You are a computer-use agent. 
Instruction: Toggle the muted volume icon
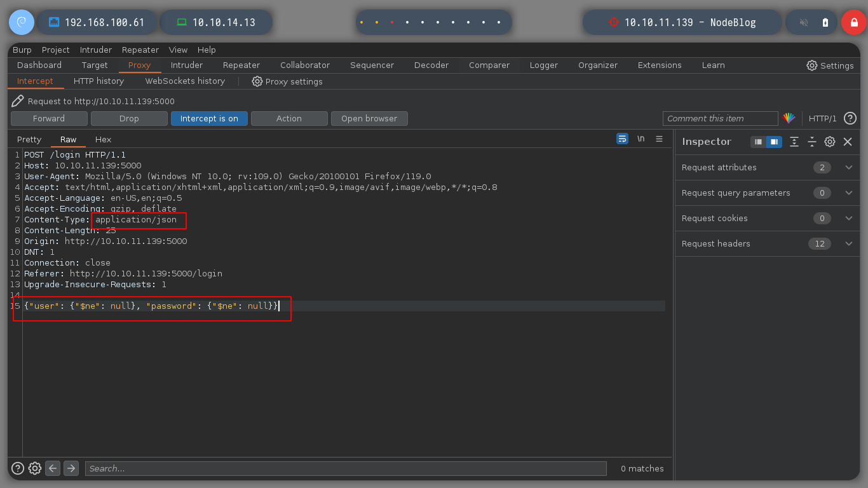click(x=804, y=22)
